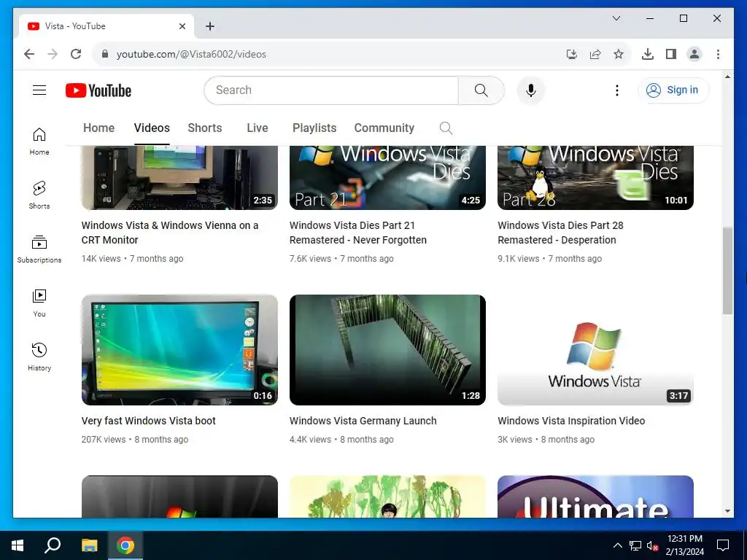Show hidden system tray icons
The width and height of the screenshot is (747, 560).
click(617, 545)
